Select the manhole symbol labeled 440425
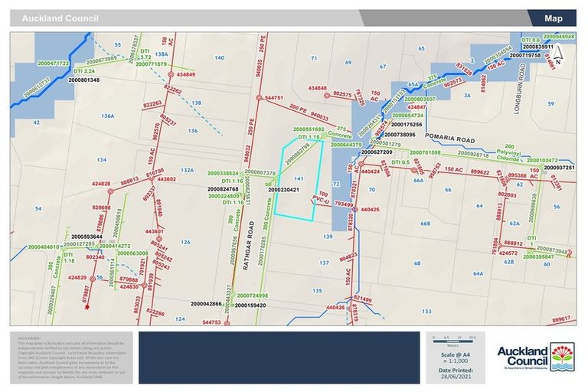The width and height of the screenshot is (588, 392). point(355,209)
